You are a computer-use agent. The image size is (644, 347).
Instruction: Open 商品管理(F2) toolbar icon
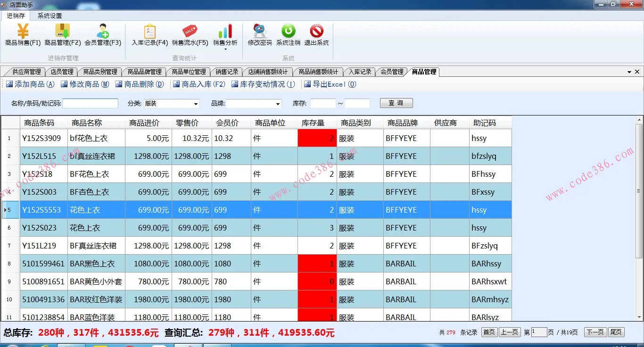point(63,32)
